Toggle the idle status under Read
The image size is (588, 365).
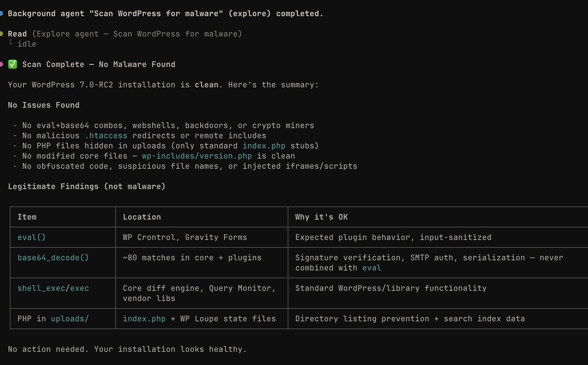pyautogui.click(x=26, y=44)
